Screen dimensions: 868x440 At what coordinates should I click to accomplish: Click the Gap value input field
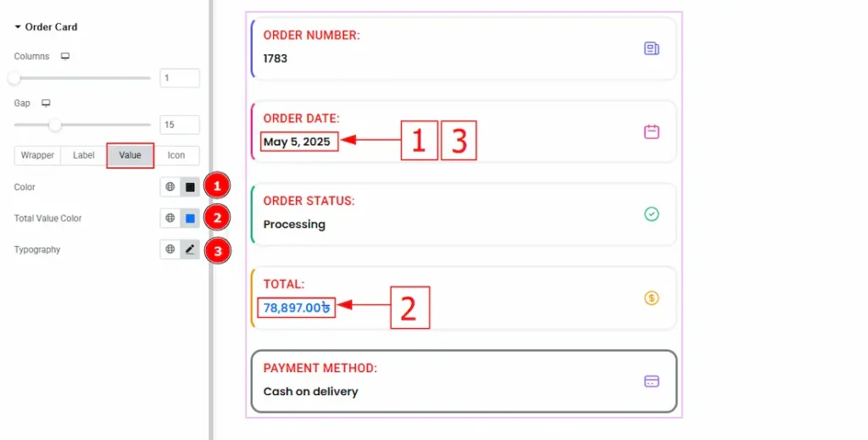[180, 125]
